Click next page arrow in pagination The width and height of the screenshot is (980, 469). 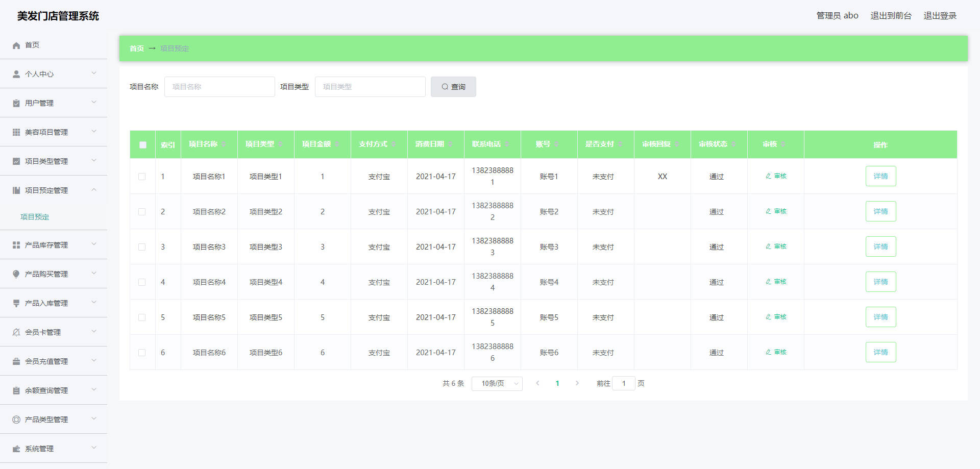coord(577,383)
